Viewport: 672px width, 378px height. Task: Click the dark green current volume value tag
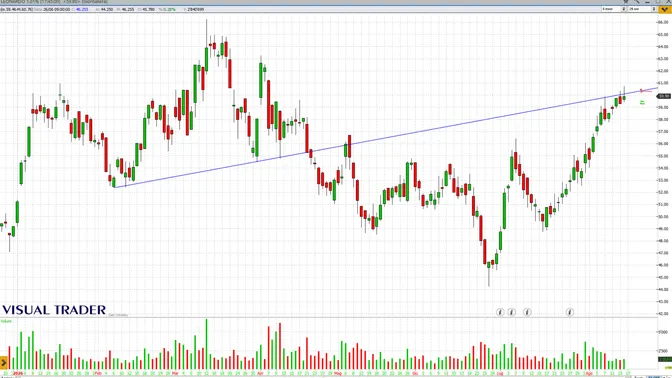tap(665, 359)
